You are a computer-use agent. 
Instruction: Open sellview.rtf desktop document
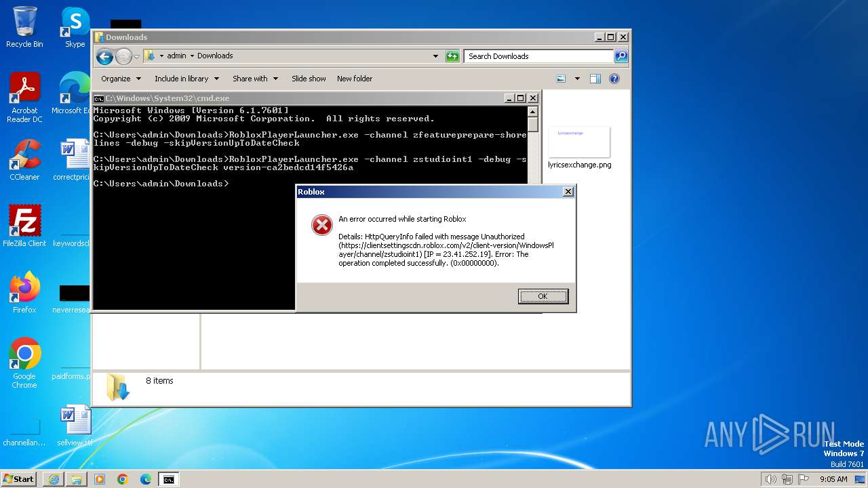coord(75,426)
